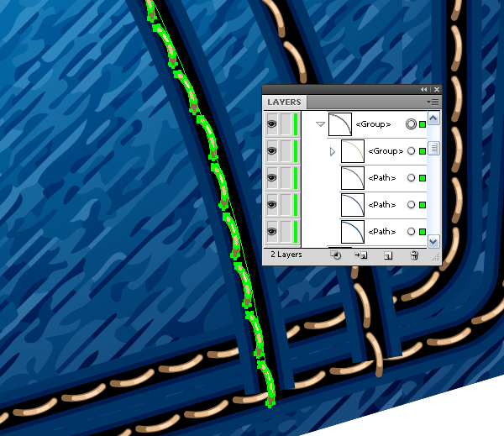Click green selection square of last Path
504x436 pixels.
click(x=423, y=232)
